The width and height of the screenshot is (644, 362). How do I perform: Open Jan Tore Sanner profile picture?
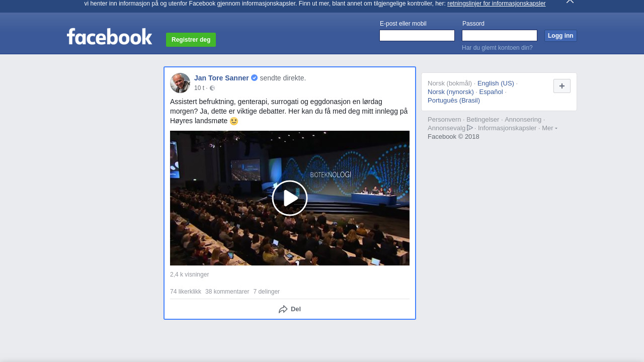[180, 83]
